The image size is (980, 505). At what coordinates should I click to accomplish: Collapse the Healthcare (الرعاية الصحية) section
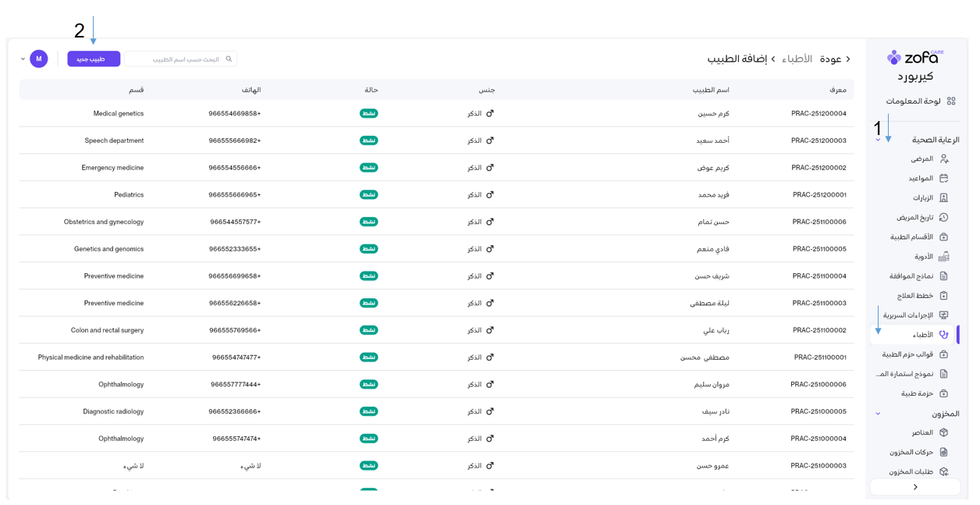click(x=878, y=140)
